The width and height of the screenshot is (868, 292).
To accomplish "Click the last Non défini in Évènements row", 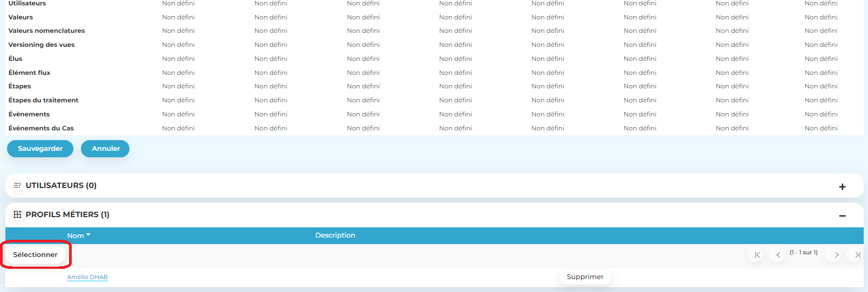I will [x=821, y=114].
